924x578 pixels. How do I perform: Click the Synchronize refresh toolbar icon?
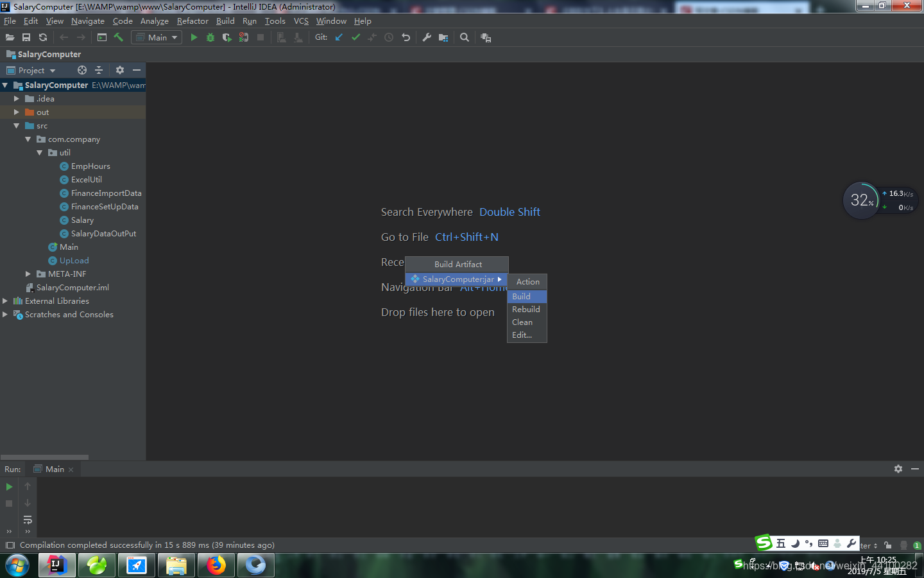43,37
